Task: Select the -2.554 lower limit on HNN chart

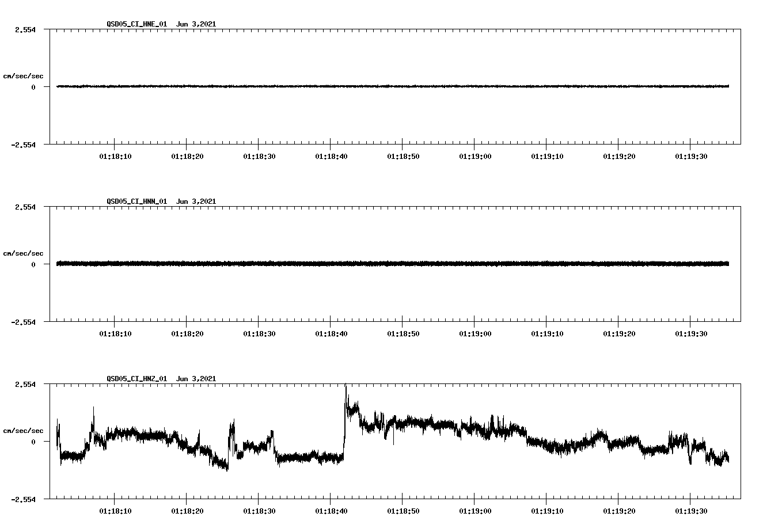Action: (23, 322)
